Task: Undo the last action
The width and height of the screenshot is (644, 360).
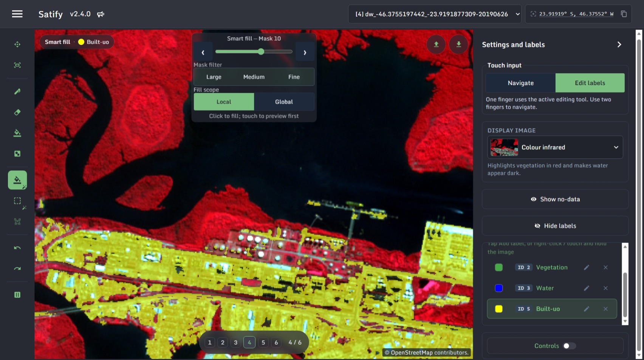Action: click(x=17, y=248)
